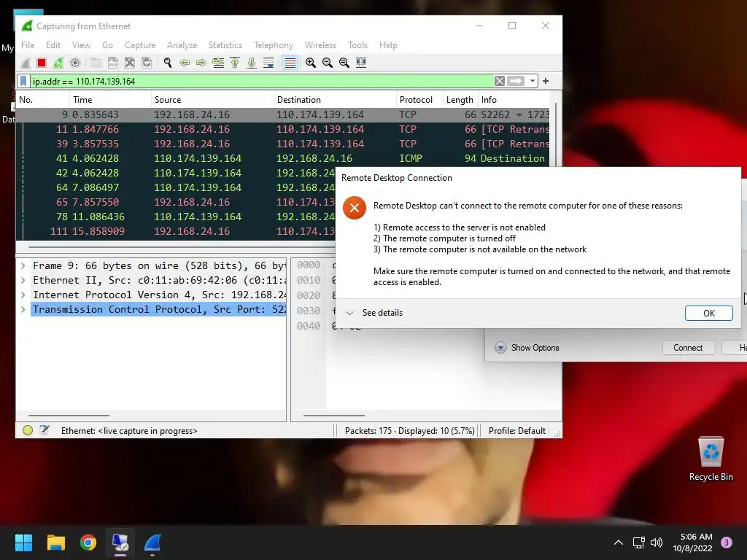Click the go to specific packet icon
The image size is (747, 560).
coord(218,63)
